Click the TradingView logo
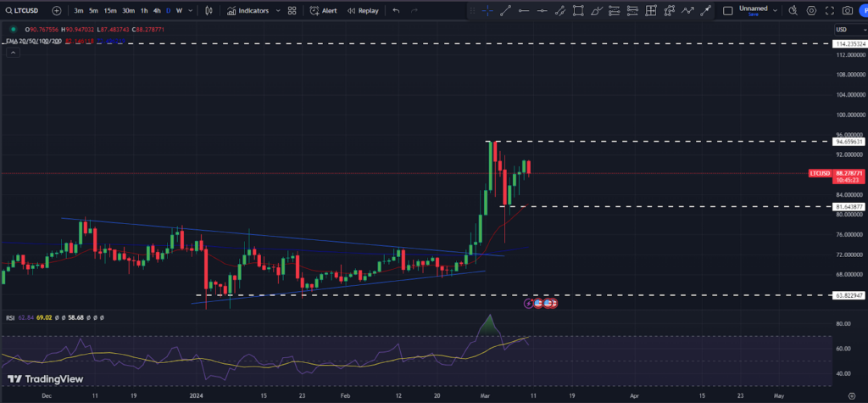 [46, 379]
